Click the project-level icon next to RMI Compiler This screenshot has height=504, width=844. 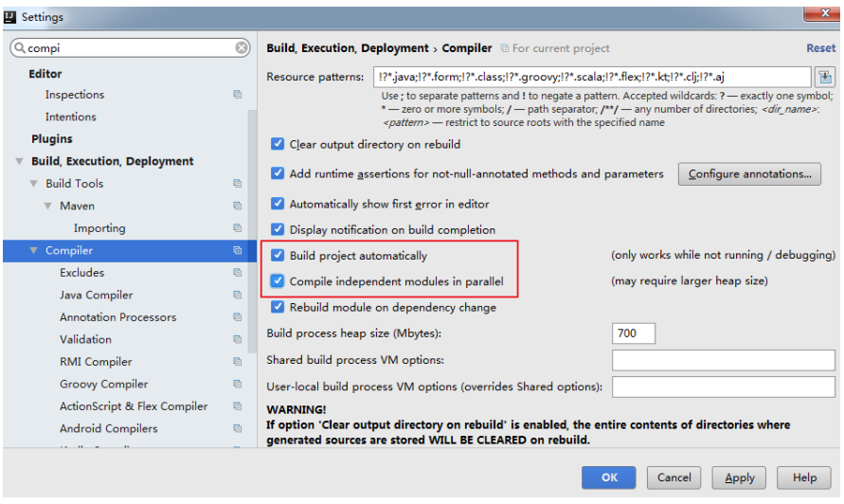pyautogui.click(x=237, y=361)
